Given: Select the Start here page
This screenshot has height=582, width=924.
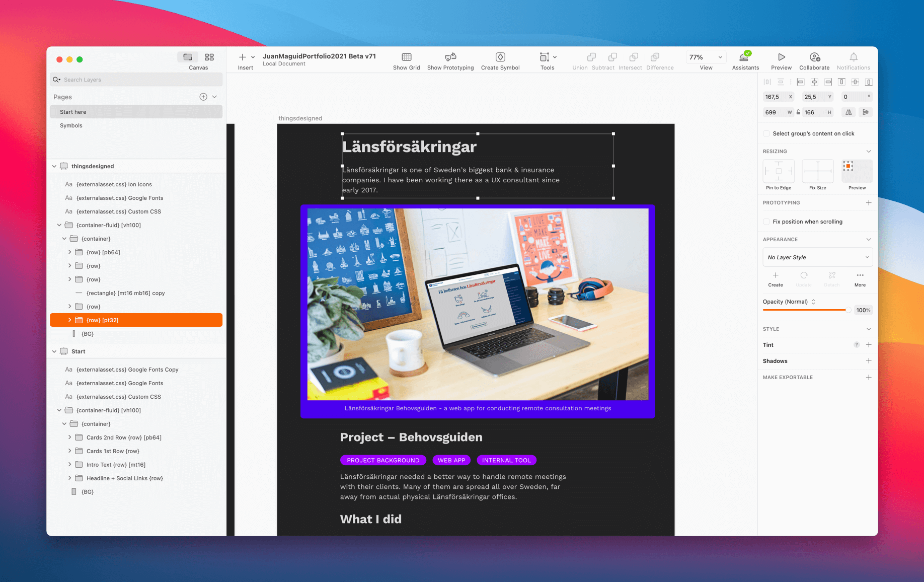Looking at the screenshot, I should [x=136, y=112].
